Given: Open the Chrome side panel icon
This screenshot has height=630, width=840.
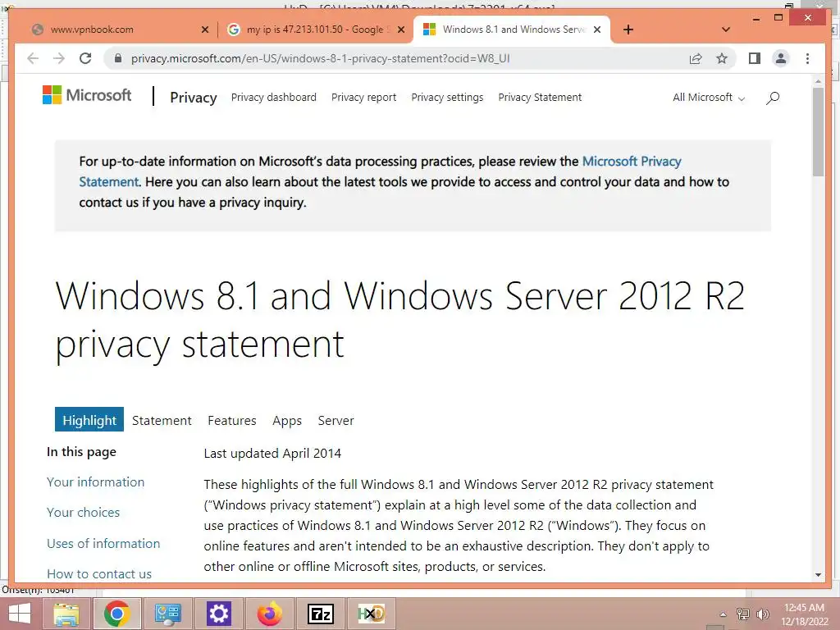Looking at the screenshot, I should coord(755,58).
